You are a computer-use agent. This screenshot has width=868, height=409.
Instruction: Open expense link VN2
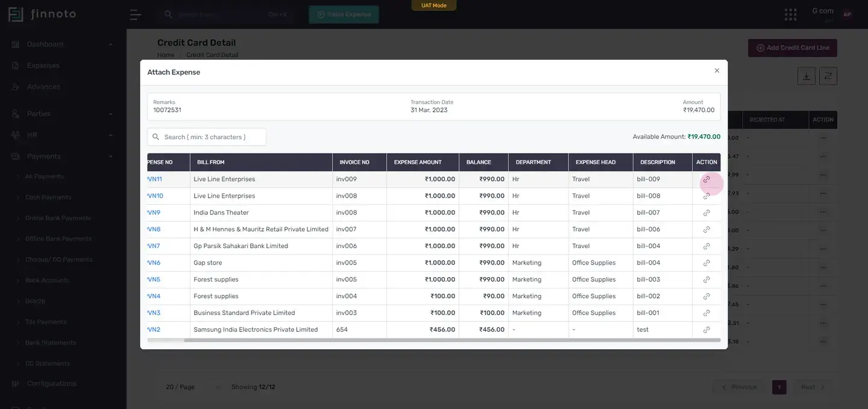coord(154,329)
